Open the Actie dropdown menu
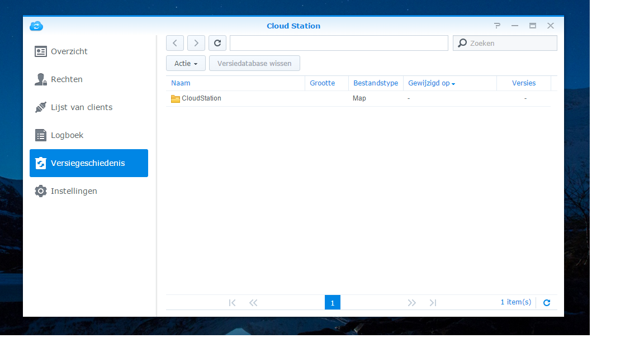The height and width of the screenshot is (362, 644). click(x=186, y=63)
